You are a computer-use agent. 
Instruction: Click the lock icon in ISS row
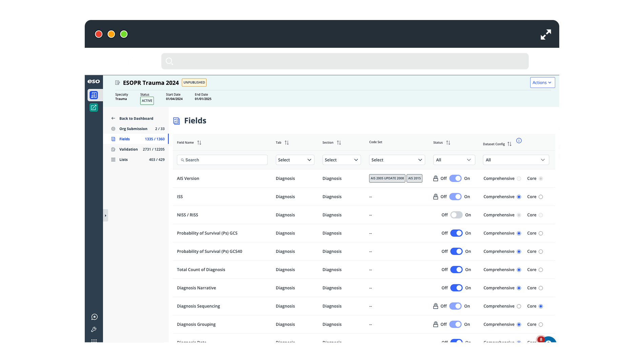[436, 197]
